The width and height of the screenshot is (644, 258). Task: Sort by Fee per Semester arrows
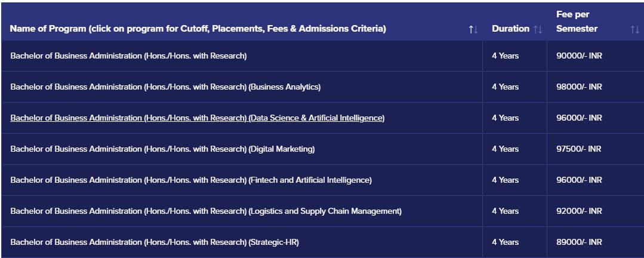coord(634,29)
